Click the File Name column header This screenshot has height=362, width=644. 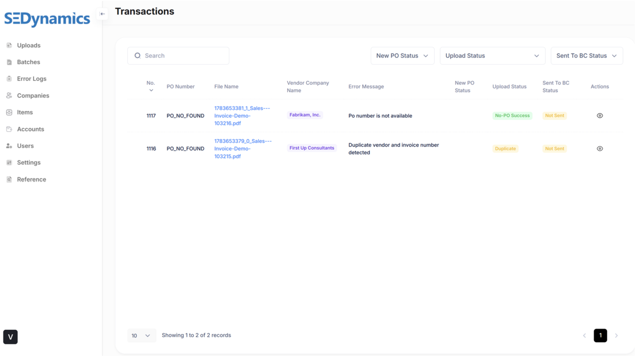coord(226,86)
